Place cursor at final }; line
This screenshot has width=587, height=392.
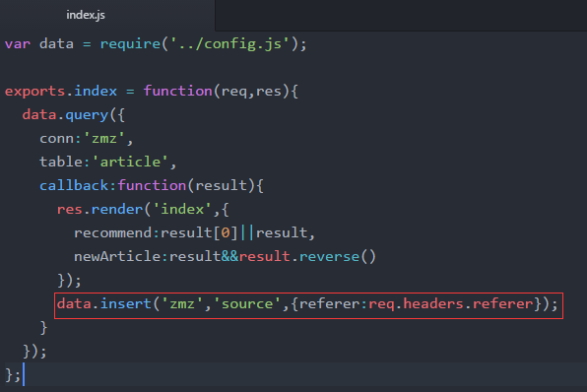tap(293, 374)
